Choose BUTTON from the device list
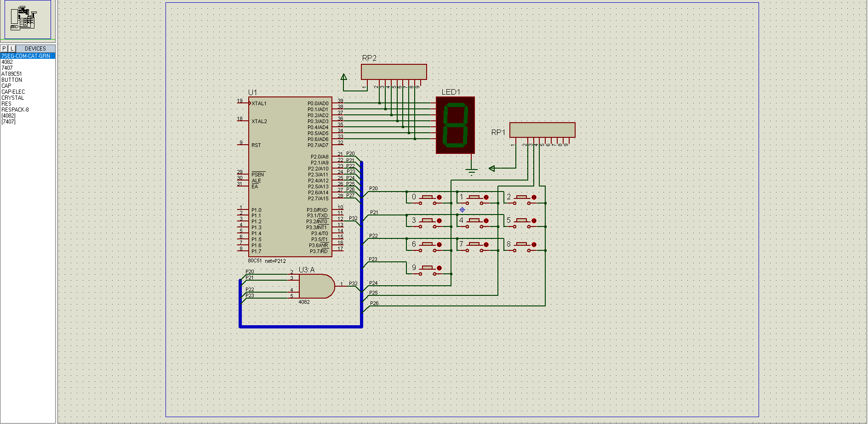This screenshot has width=868, height=424. point(11,80)
